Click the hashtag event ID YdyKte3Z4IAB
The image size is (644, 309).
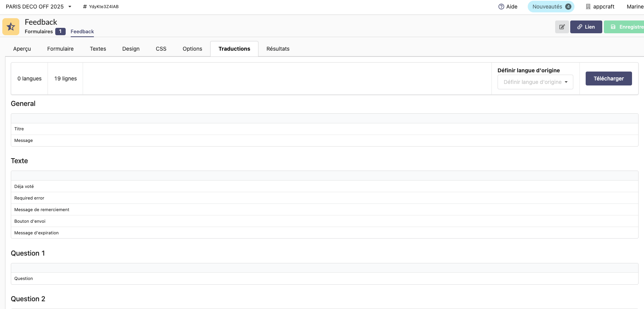tap(101, 7)
